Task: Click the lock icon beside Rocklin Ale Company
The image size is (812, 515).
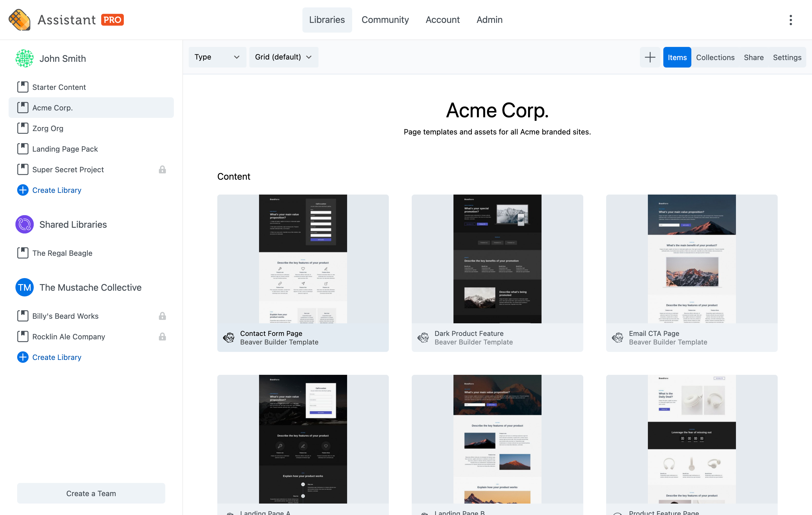Action: (x=162, y=336)
